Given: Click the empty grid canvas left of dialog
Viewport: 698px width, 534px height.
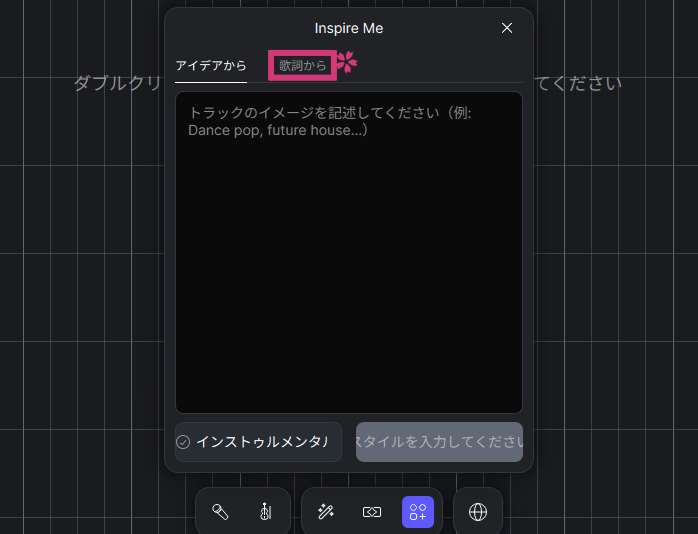Looking at the screenshot, I should [x=80, y=300].
